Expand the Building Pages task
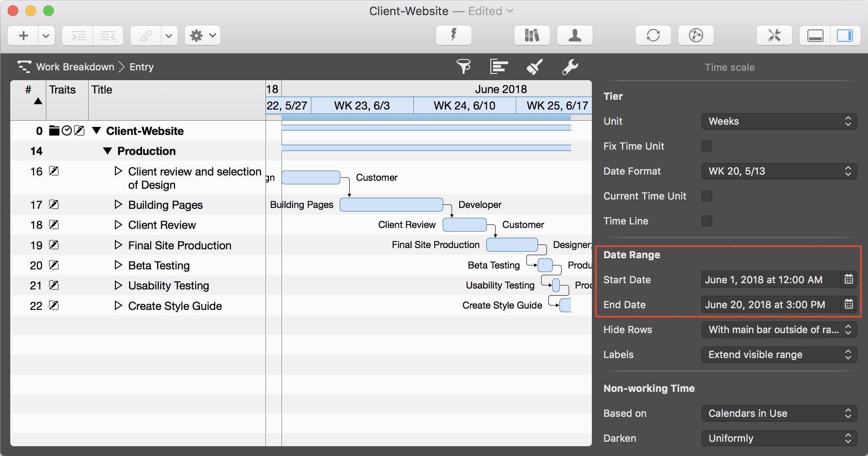This screenshot has width=868, height=456. 118,204
